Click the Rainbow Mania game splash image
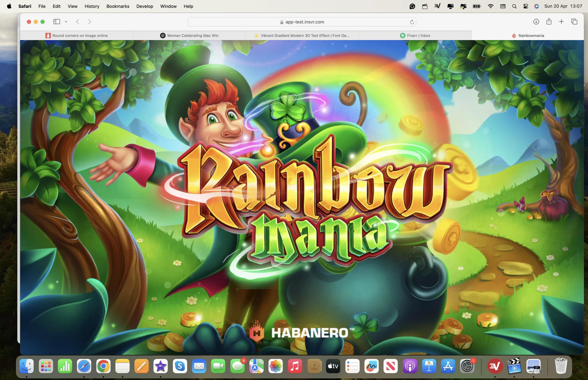This screenshot has height=380, width=588. click(x=302, y=197)
